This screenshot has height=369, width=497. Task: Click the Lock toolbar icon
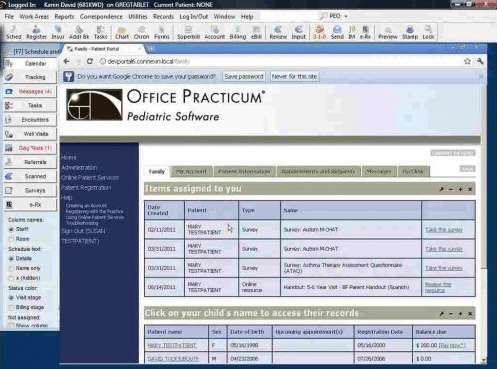(x=428, y=32)
